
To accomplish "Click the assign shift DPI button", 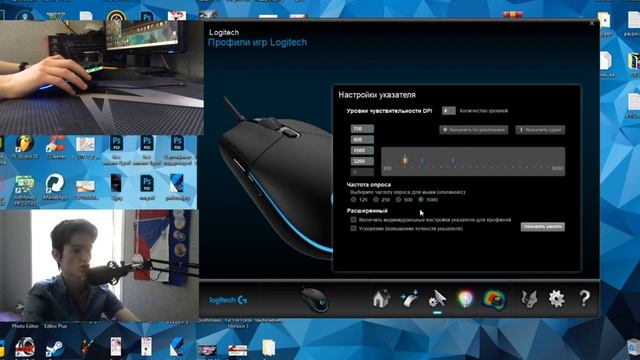I will (x=540, y=130).
